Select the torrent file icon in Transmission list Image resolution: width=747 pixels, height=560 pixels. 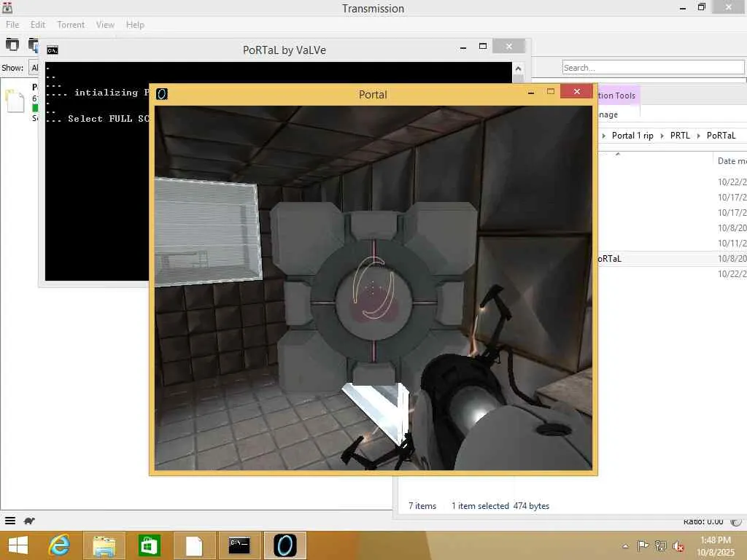pyautogui.click(x=15, y=101)
